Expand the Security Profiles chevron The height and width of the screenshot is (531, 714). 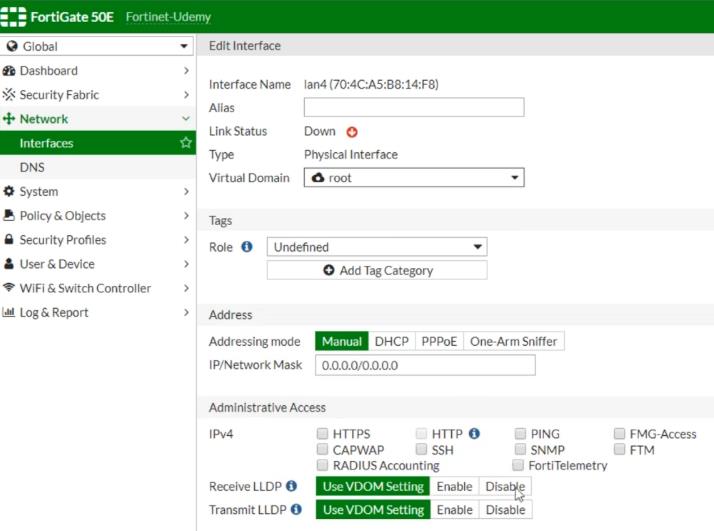(x=186, y=240)
